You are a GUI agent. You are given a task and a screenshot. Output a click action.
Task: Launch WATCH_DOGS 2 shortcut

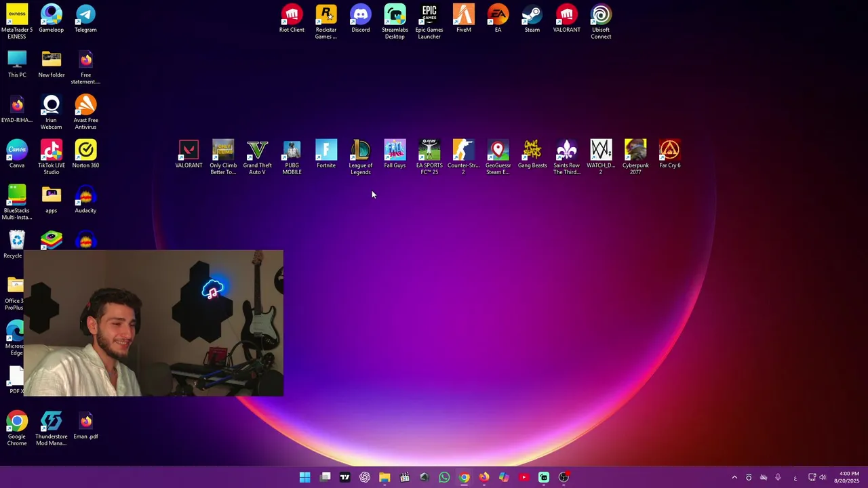601,157
